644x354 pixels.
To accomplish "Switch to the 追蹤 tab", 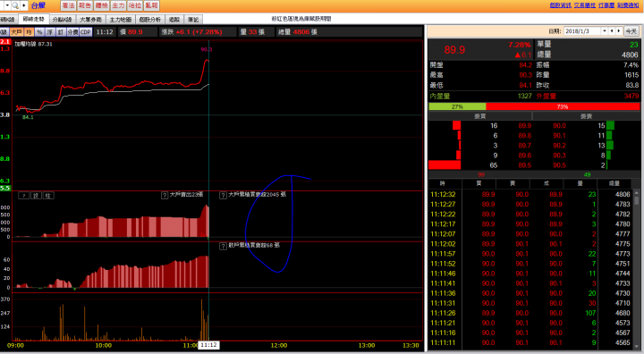I will (174, 20).
